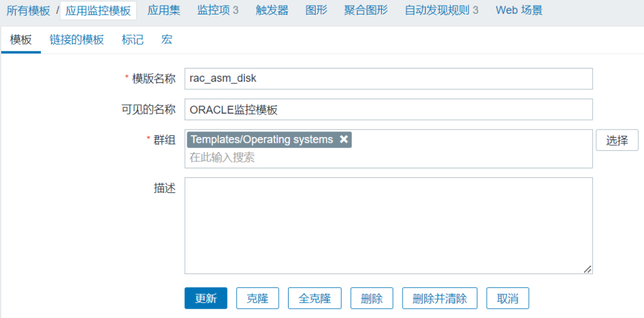Open the 应用监控模板 breadcrumb
This screenshot has width=644, height=318.
tap(98, 11)
